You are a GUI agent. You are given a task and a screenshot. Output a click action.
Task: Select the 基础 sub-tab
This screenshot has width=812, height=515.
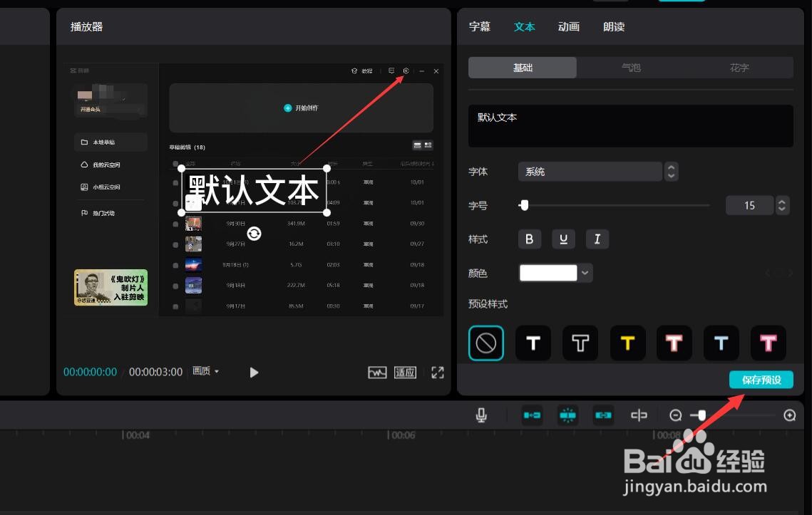pos(523,67)
